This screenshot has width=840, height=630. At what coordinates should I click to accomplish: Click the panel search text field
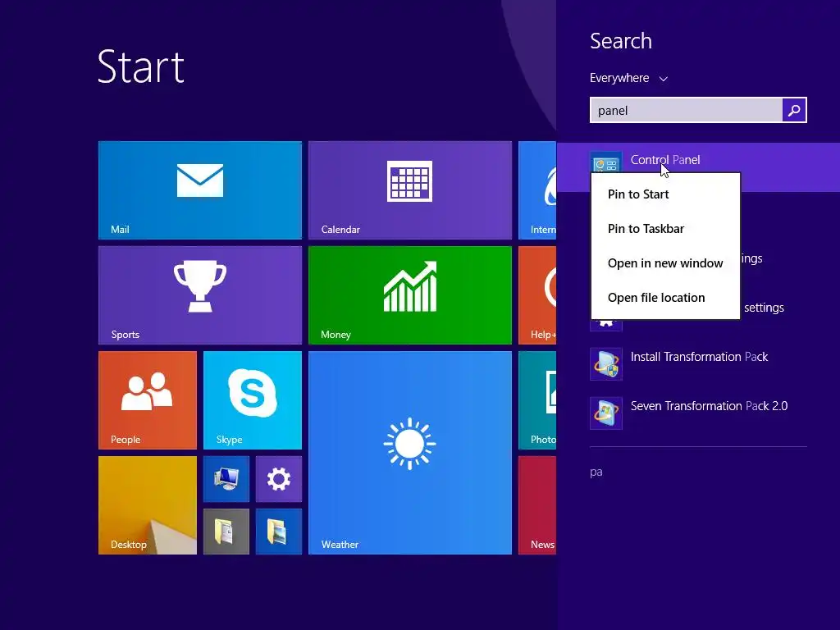[x=687, y=111]
